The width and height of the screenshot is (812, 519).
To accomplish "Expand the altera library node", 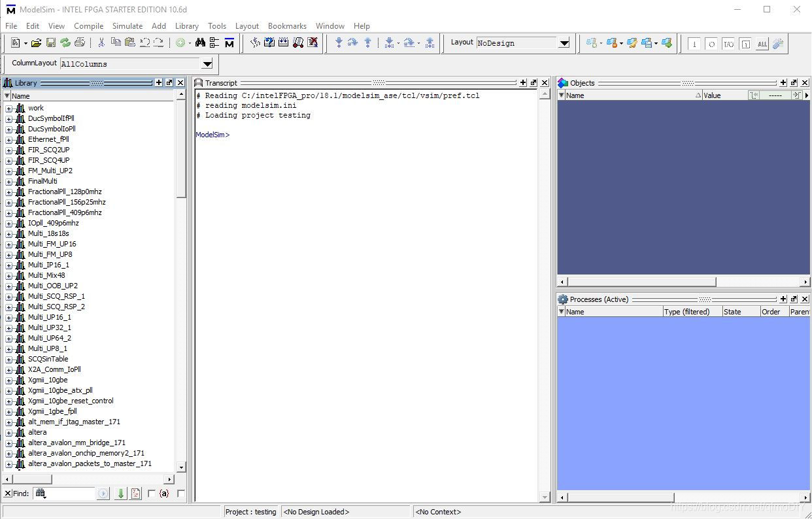I will tap(9, 433).
